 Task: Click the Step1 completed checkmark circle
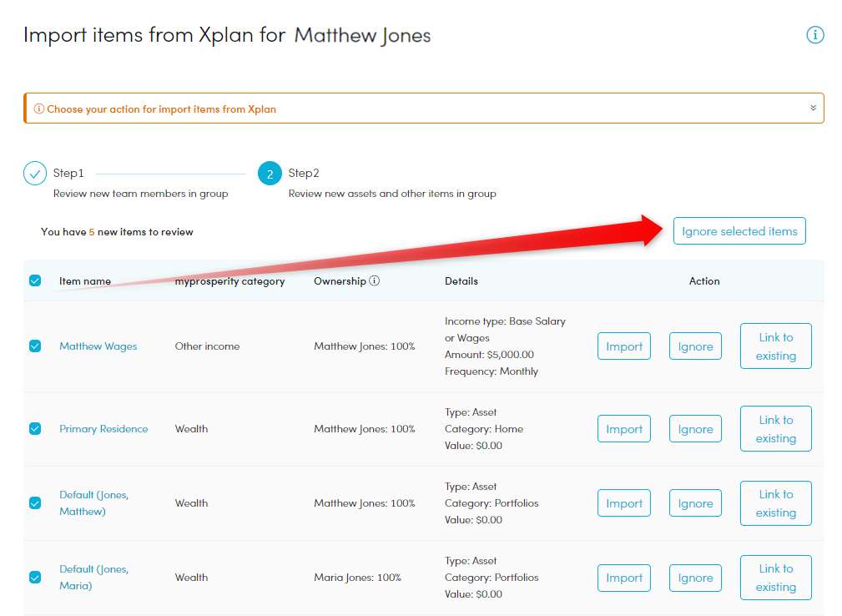click(35, 174)
